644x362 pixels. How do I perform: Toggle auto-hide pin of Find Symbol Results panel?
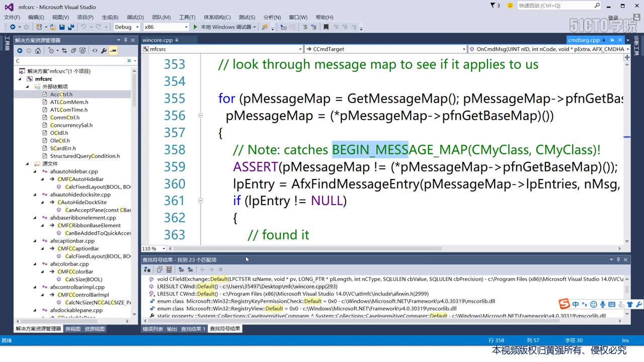pos(618,259)
